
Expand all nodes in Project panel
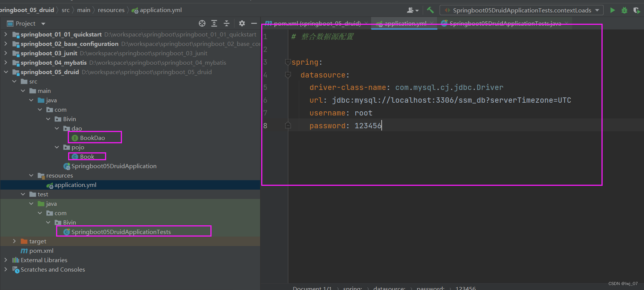(x=214, y=23)
